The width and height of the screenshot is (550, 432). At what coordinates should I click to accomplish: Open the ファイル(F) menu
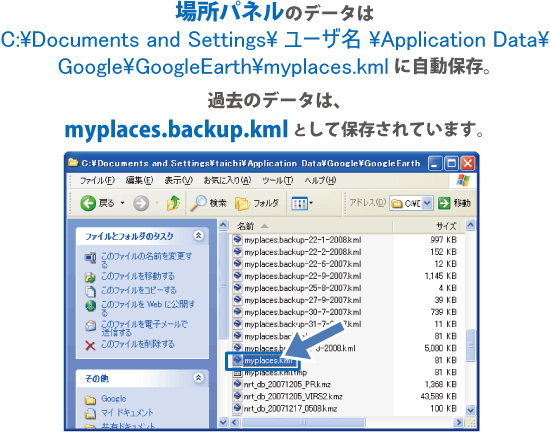coord(97,180)
